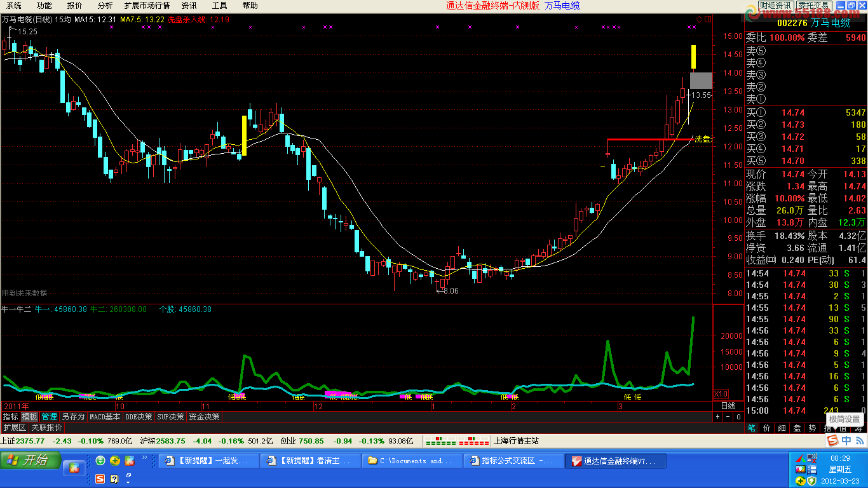
Task: Open the green browser quick launch icon
Action: [100, 461]
